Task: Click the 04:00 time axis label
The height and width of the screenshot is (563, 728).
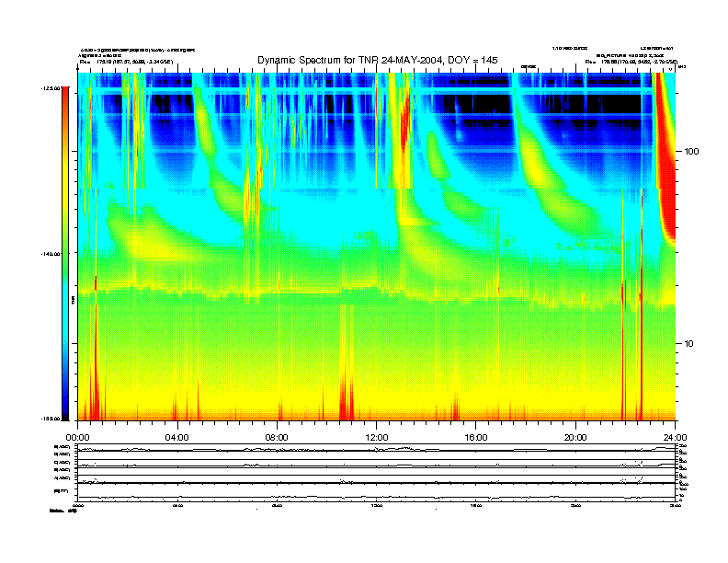Action: [x=177, y=438]
